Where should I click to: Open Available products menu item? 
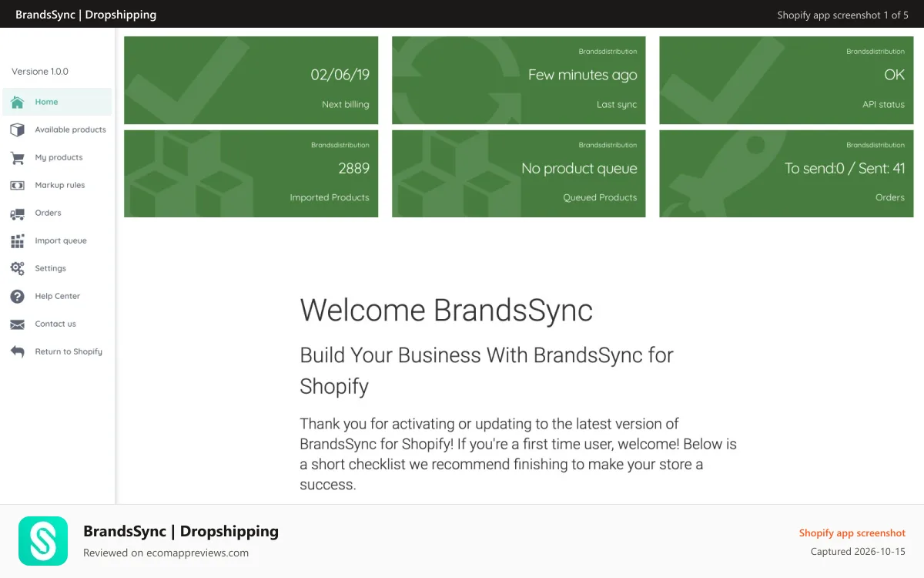(x=58, y=129)
